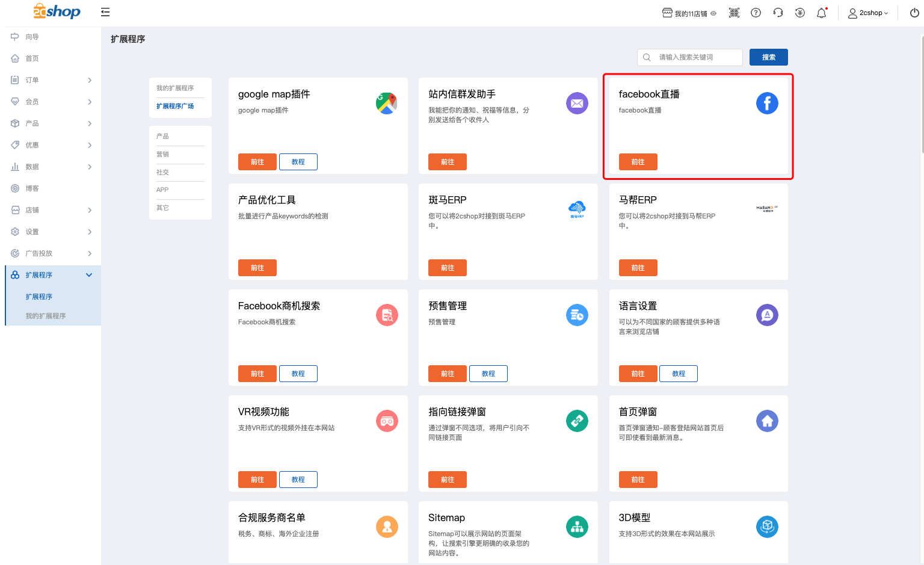Click the yen currency icon
This screenshot has width=924, height=565.
[800, 13]
